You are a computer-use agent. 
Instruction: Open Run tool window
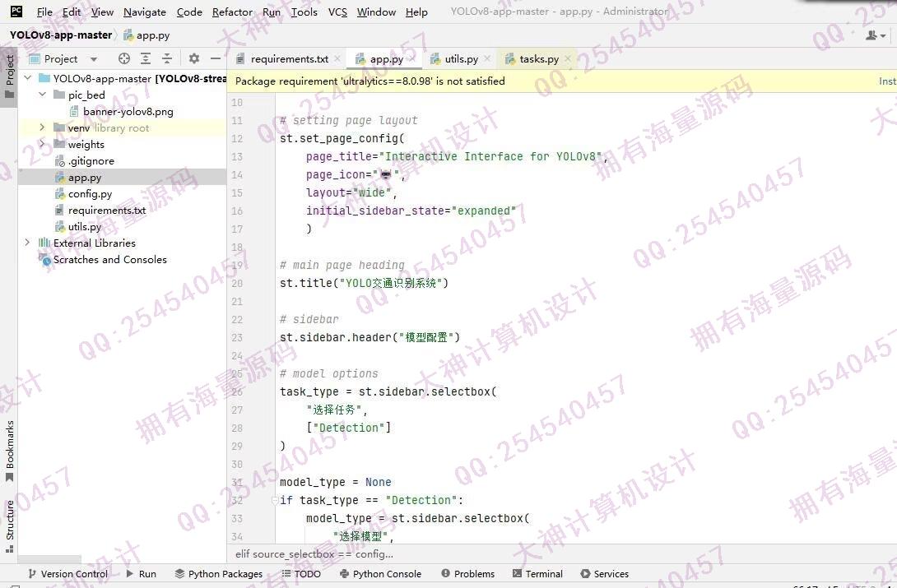point(141,574)
